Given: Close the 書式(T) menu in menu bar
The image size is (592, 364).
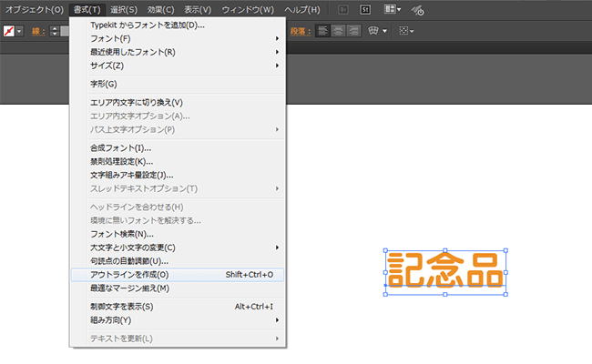Looking at the screenshot, I should tap(87, 10).
